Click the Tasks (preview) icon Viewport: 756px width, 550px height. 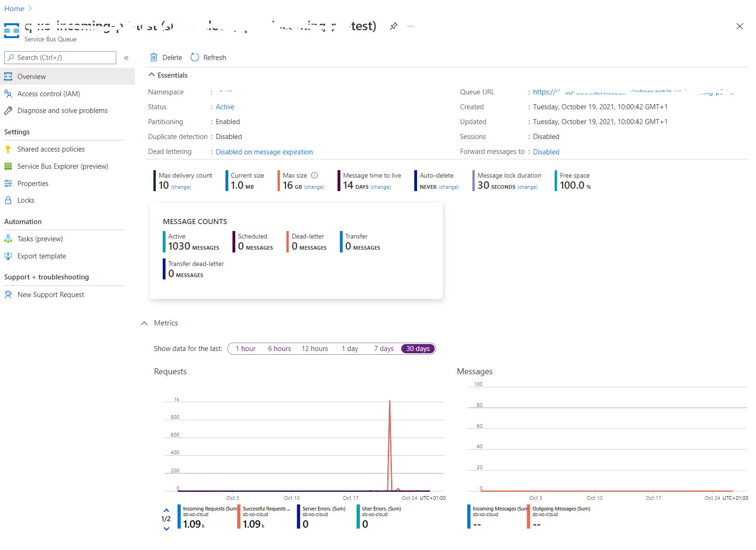(8, 239)
